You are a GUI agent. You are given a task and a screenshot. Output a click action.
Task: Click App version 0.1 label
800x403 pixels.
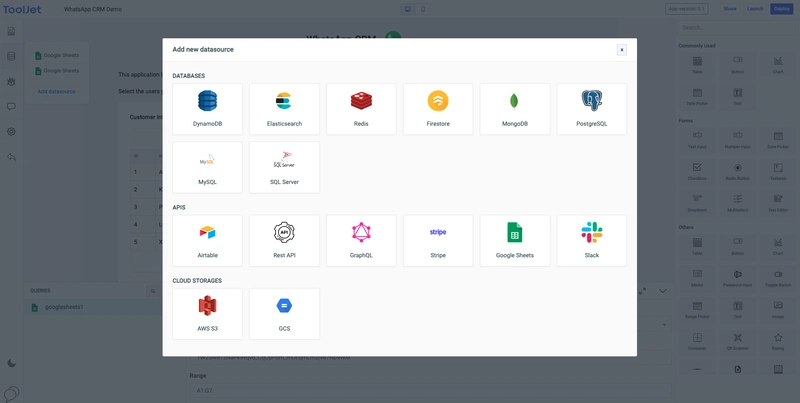click(x=686, y=9)
